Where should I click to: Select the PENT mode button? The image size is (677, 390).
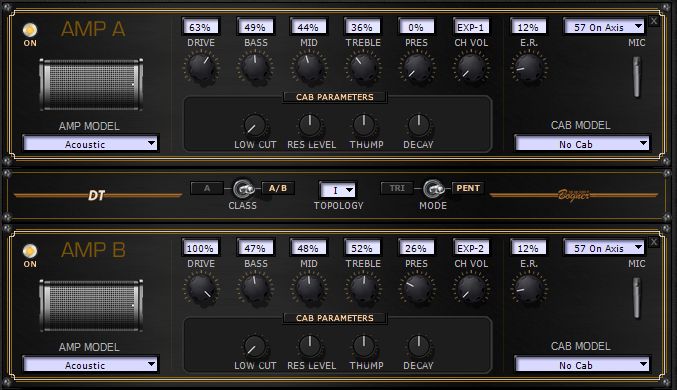point(468,188)
